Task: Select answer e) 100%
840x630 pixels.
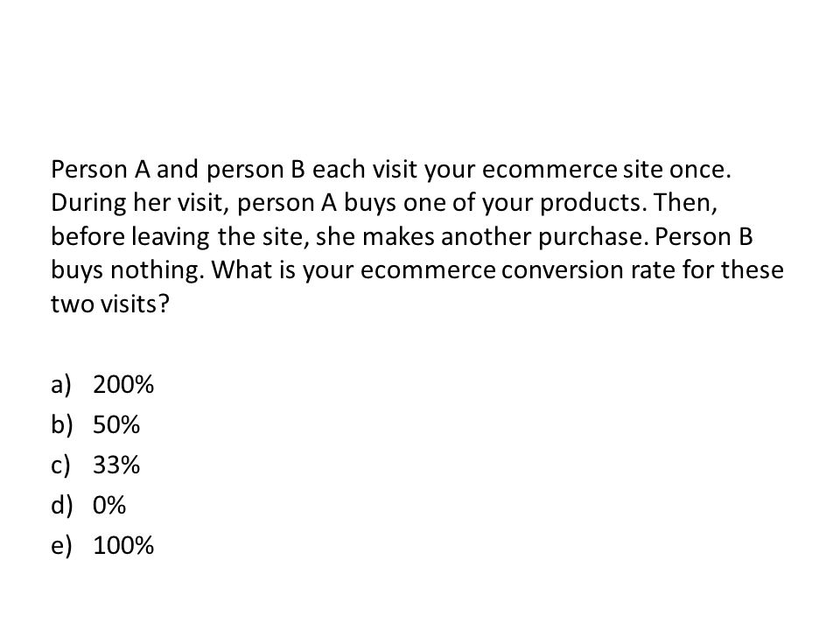Action: 102,545
